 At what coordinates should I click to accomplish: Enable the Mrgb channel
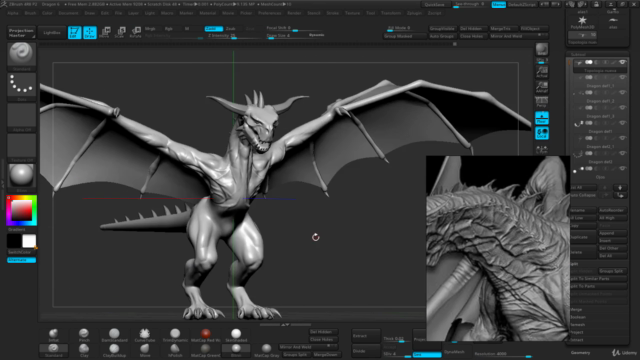[x=150, y=29]
